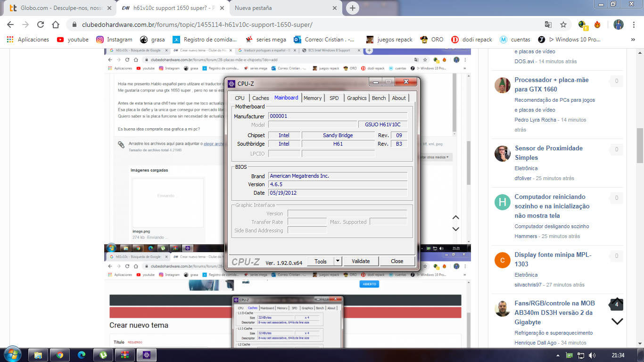644x362 pixels.
Task: Switch to the h61v10c support 1650 super tab
Action: click(x=172, y=8)
